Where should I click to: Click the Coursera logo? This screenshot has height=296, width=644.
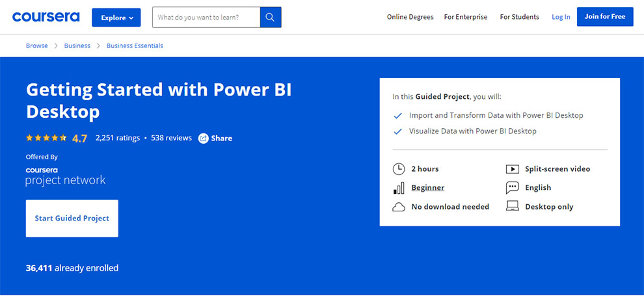pyautogui.click(x=46, y=17)
